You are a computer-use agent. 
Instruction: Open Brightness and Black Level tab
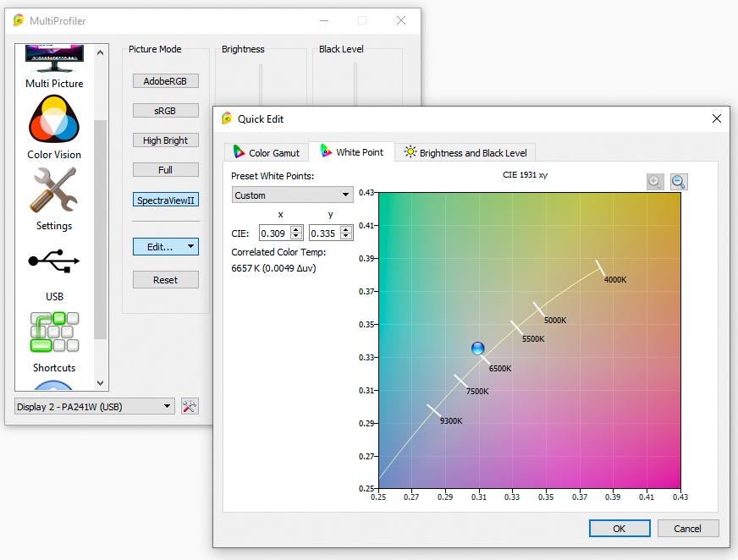tap(465, 152)
